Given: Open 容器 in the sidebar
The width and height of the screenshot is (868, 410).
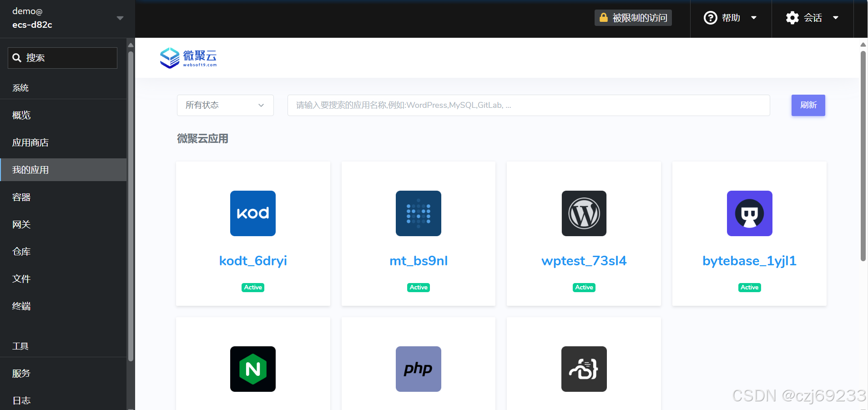Looking at the screenshot, I should pyautogui.click(x=63, y=197).
